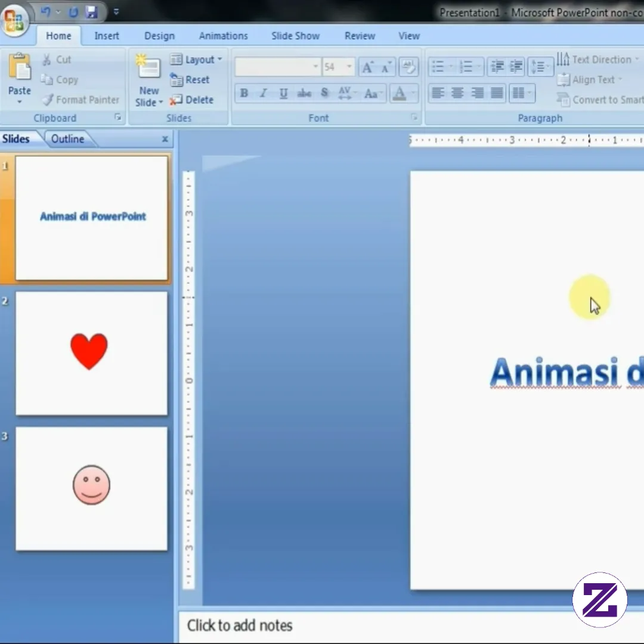
Task: Open Align Text options
Action: [590, 80]
